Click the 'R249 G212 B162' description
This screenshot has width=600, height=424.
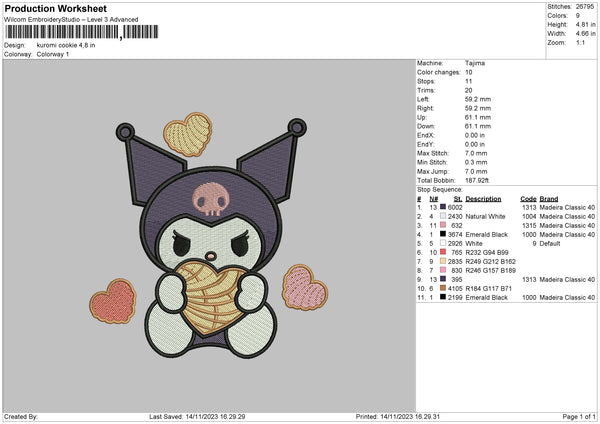[x=491, y=262]
